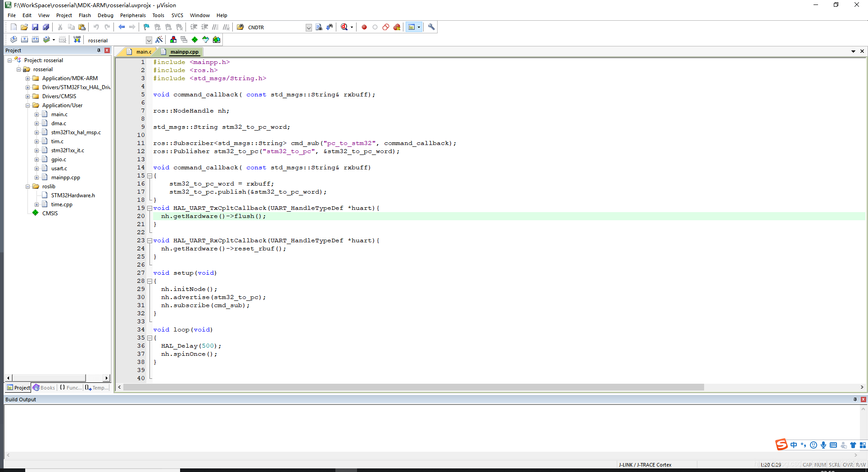Select stm32f1xx_it.c in project tree
The image size is (868, 472).
pyautogui.click(x=68, y=150)
